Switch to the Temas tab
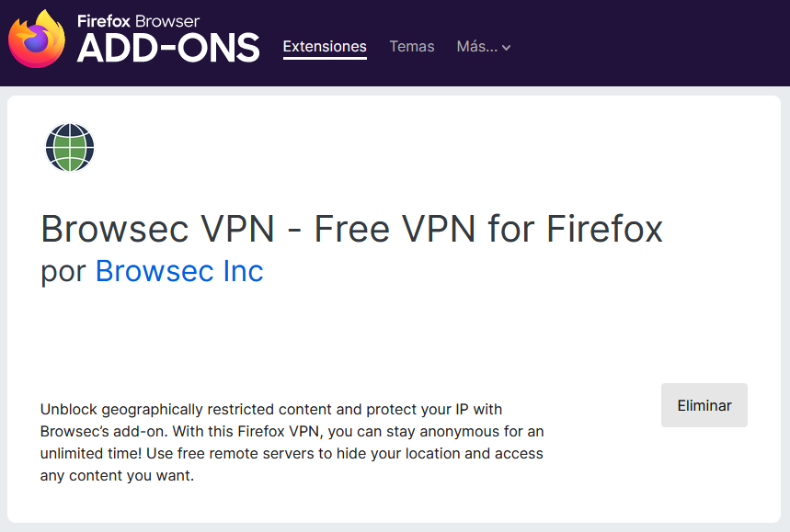This screenshot has height=532, width=790. [411, 46]
